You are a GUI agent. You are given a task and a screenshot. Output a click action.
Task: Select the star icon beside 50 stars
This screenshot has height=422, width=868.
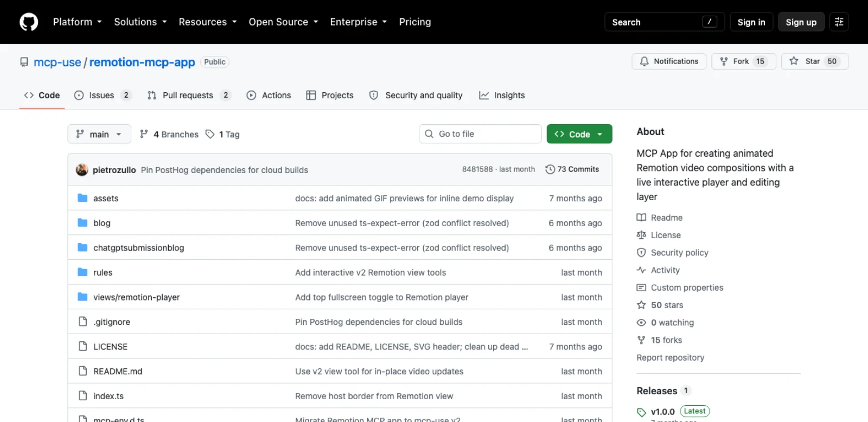[x=641, y=305]
